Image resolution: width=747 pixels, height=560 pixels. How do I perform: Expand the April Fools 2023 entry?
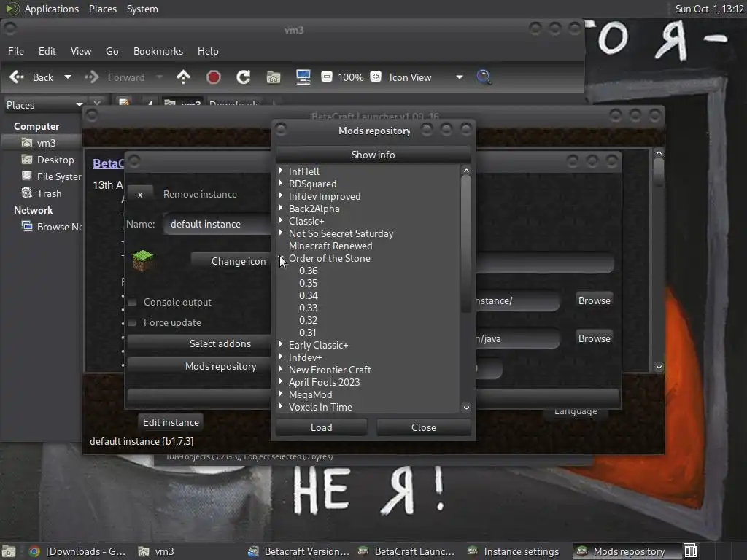coord(281,381)
